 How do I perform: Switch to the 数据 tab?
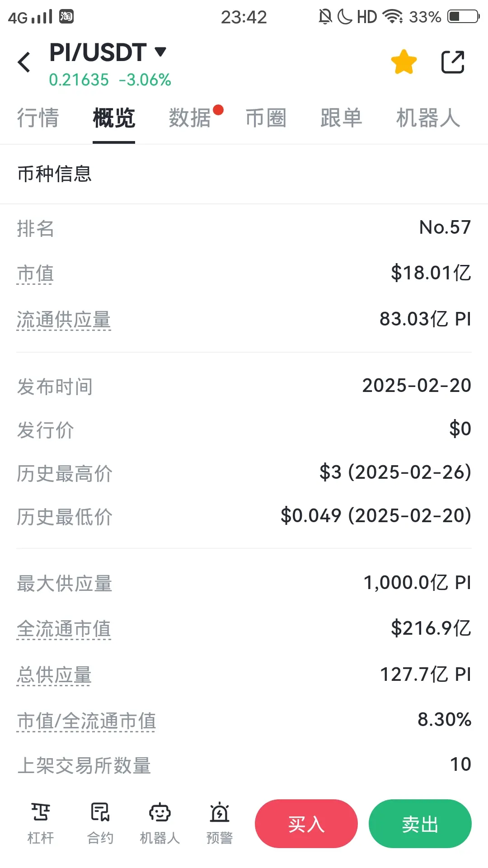tap(190, 118)
